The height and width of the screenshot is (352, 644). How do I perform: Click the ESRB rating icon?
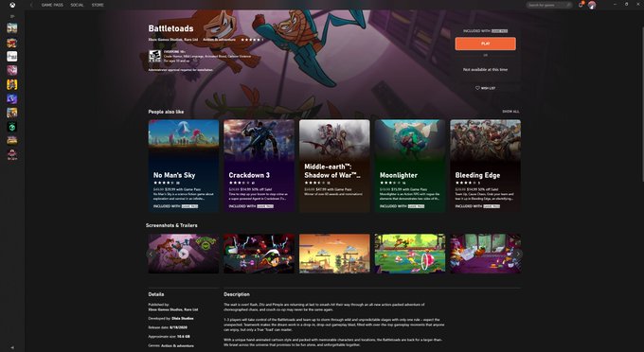154,56
